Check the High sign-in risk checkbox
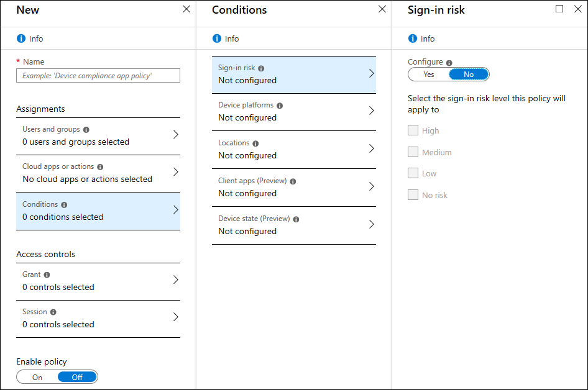This screenshot has height=390, width=588. coord(413,130)
